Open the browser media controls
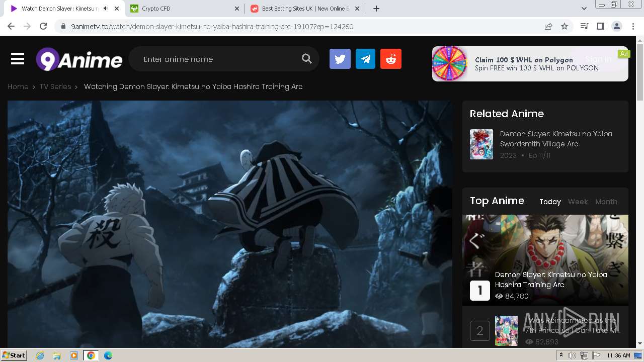 pyautogui.click(x=584, y=26)
